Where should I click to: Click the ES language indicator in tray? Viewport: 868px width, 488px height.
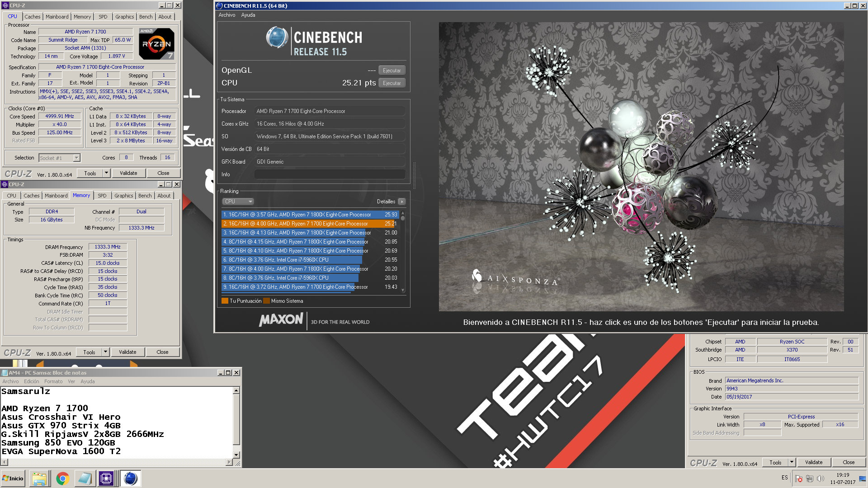coord(784,478)
